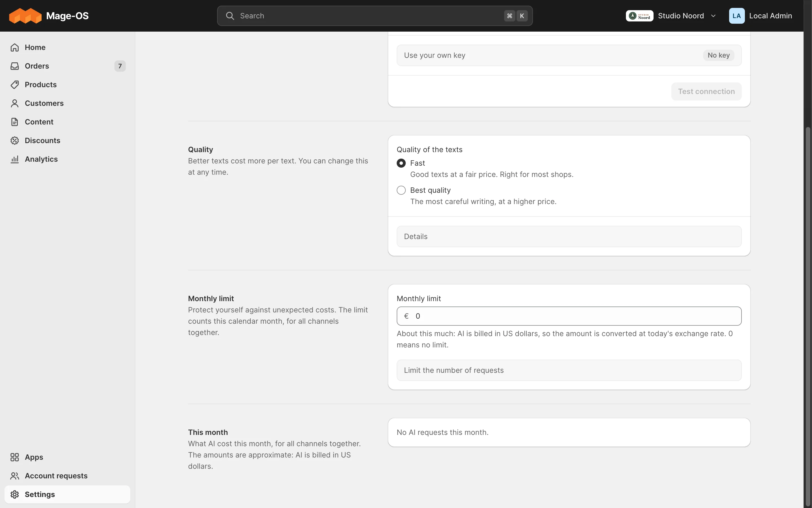Open Content in sidebar

[67, 122]
